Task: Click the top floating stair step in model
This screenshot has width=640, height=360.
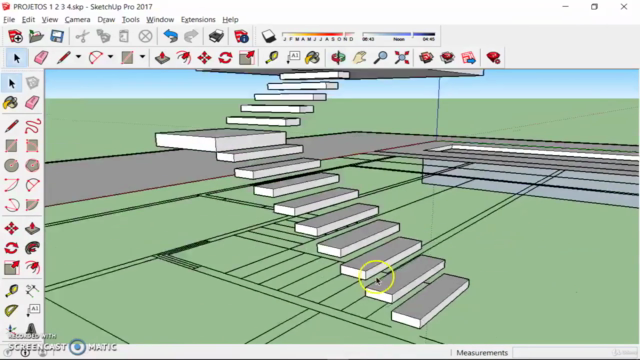Action: (x=315, y=75)
